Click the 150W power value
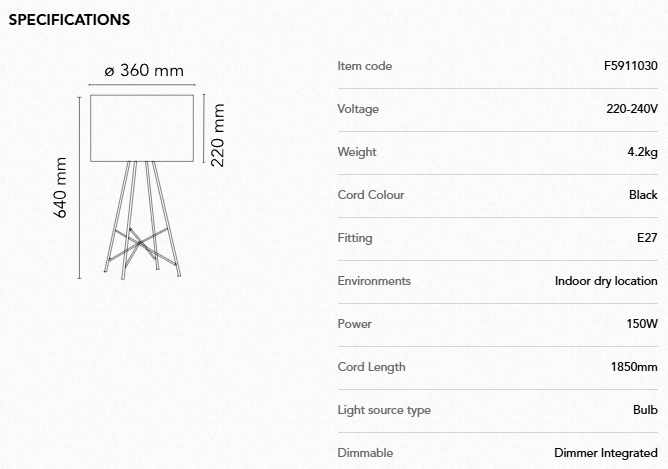The width and height of the screenshot is (668, 469). 642,324
